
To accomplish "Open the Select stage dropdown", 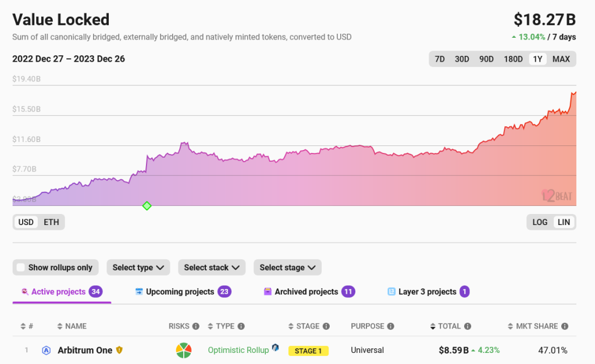I will pyautogui.click(x=287, y=267).
